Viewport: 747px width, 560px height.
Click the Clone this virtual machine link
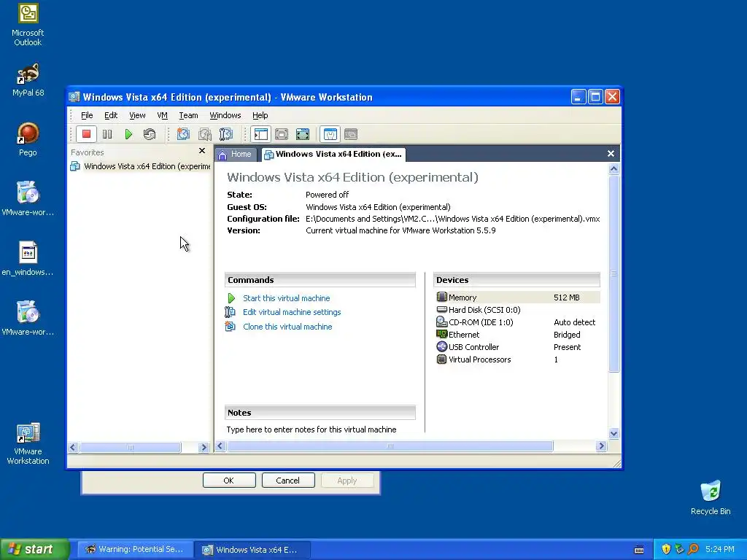[x=287, y=327]
